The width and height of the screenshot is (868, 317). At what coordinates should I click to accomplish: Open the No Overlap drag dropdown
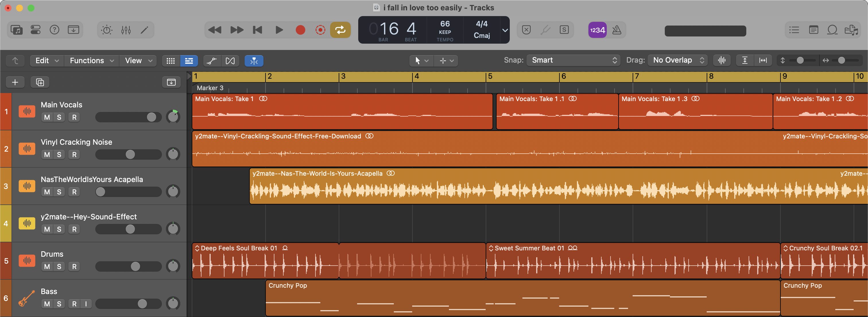click(677, 60)
